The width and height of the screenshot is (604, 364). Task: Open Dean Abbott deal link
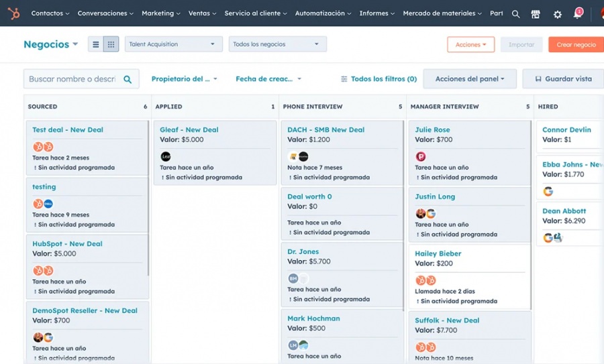pos(564,211)
